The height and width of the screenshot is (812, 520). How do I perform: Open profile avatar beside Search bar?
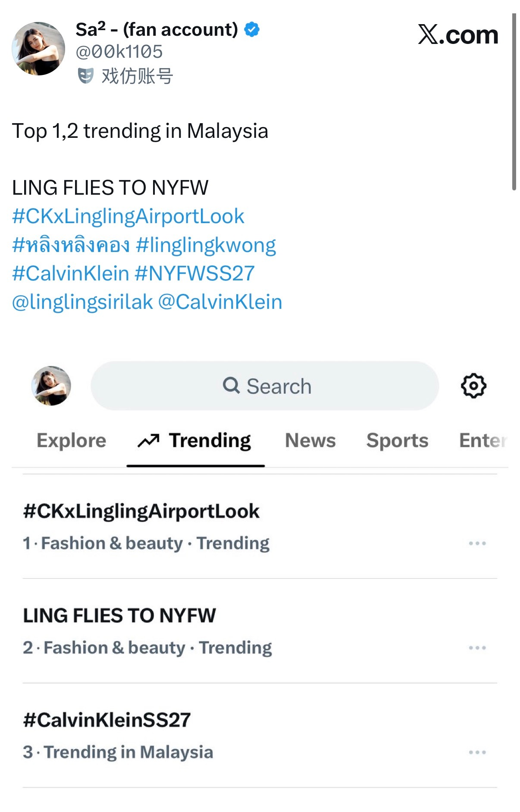[x=51, y=386]
